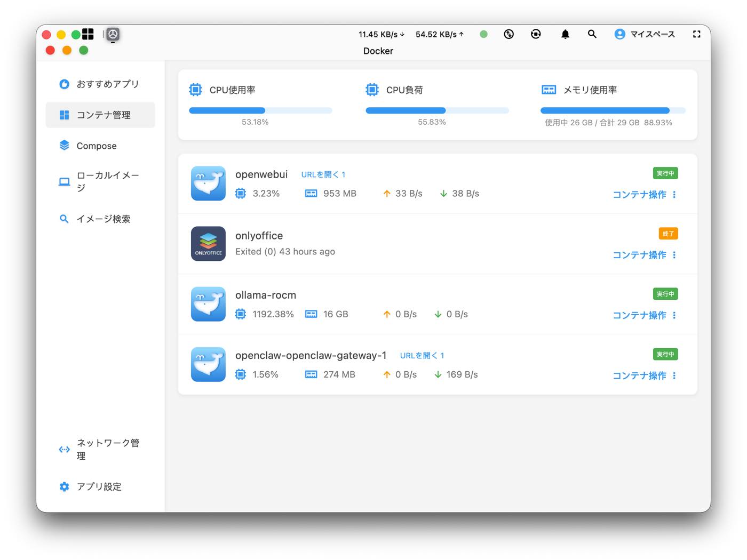Click the CPU使用率 progress bar
The height and width of the screenshot is (560, 747).
click(x=260, y=110)
